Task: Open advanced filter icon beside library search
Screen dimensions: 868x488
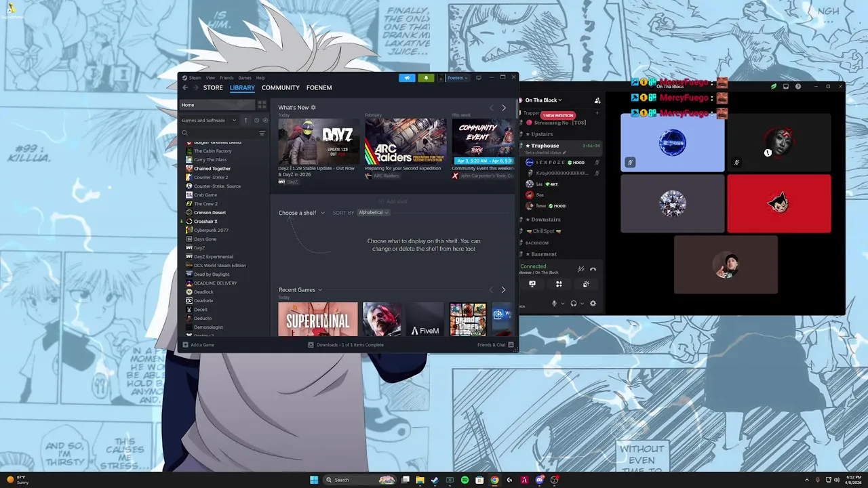Action: tap(262, 133)
